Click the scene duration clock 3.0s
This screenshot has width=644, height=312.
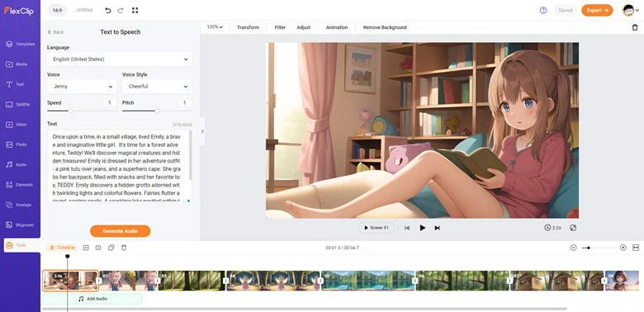(x=553, y=228)
